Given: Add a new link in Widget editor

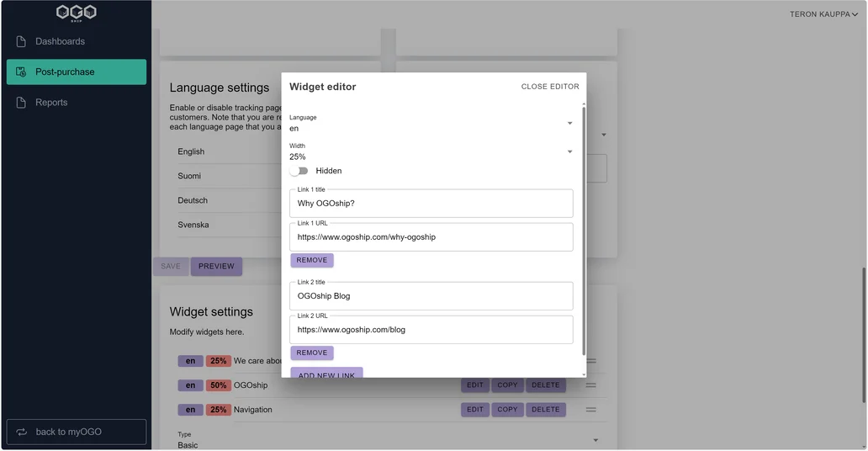Looking at the screenshot, I should pyautogui.click(x=326, y=373).
